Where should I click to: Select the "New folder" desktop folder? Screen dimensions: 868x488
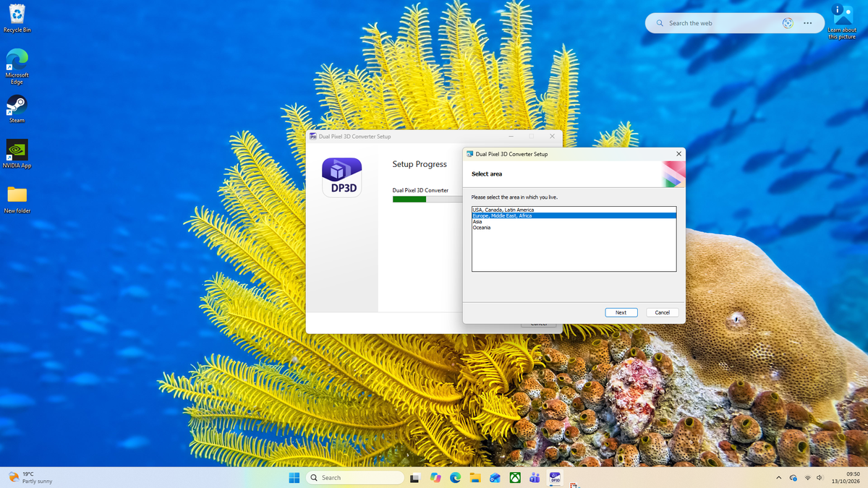point(17,200)
